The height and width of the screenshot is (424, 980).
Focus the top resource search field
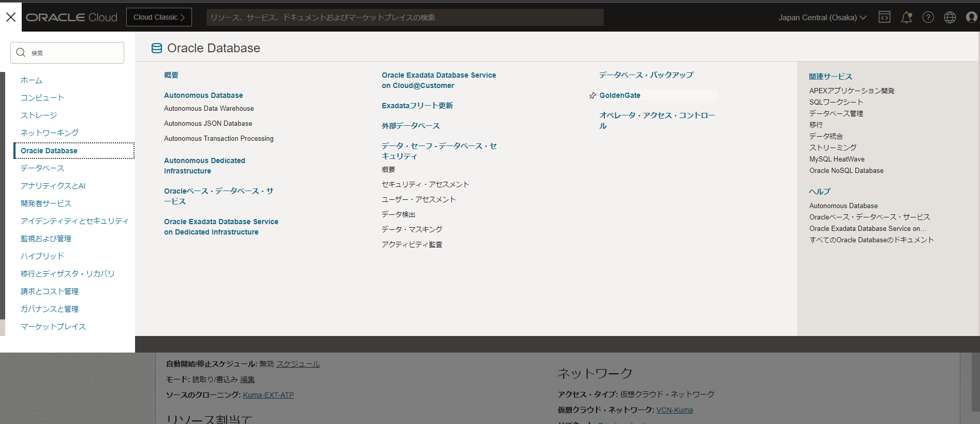[405, 17]
